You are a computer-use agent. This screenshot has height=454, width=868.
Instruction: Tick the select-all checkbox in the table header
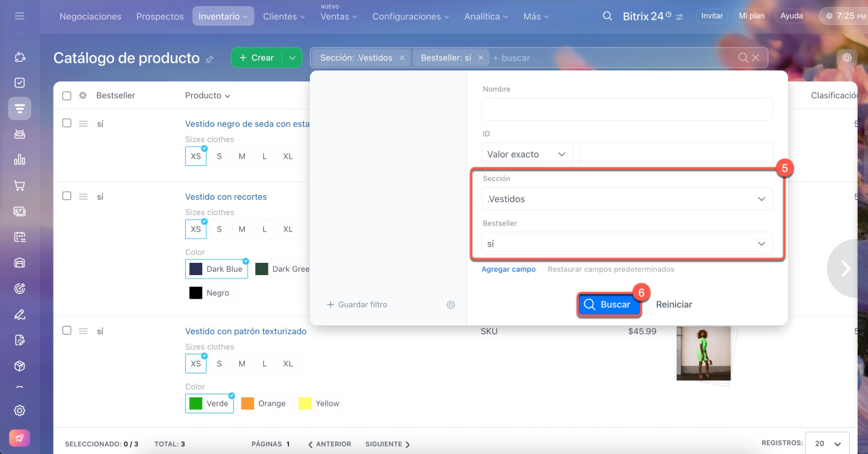click(66, 96)
